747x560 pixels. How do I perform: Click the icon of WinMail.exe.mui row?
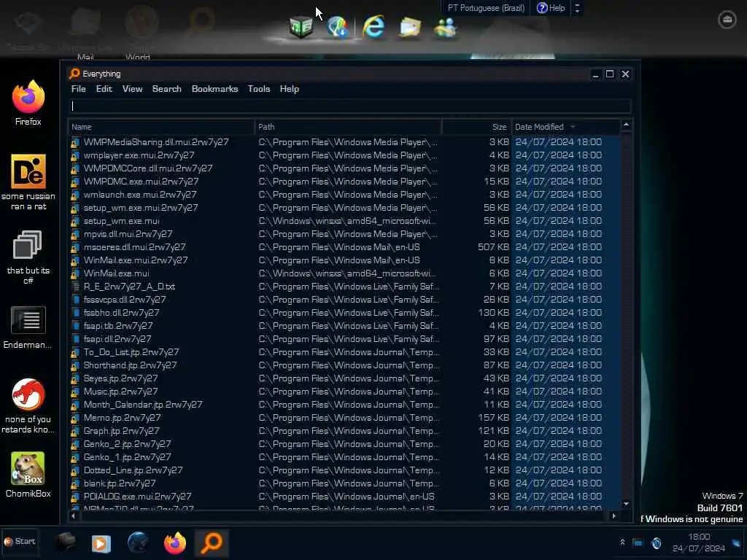coord(75,274)
